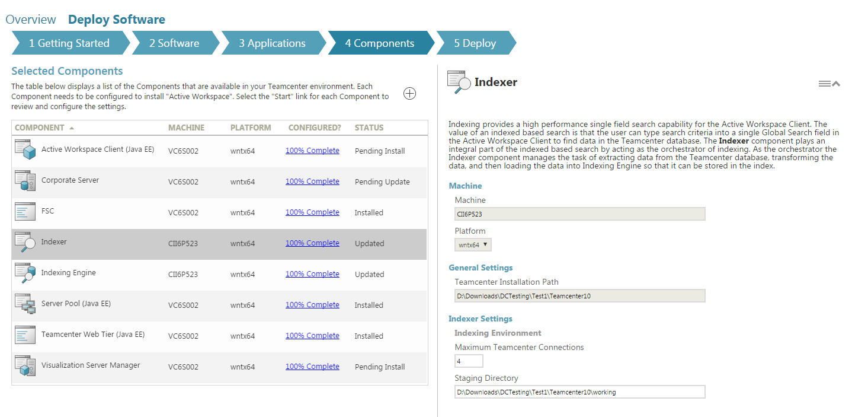Click the Machine field showing CII6P523
Image resolution: width=868 pixels, height=417 pixels.
[580, 214]
